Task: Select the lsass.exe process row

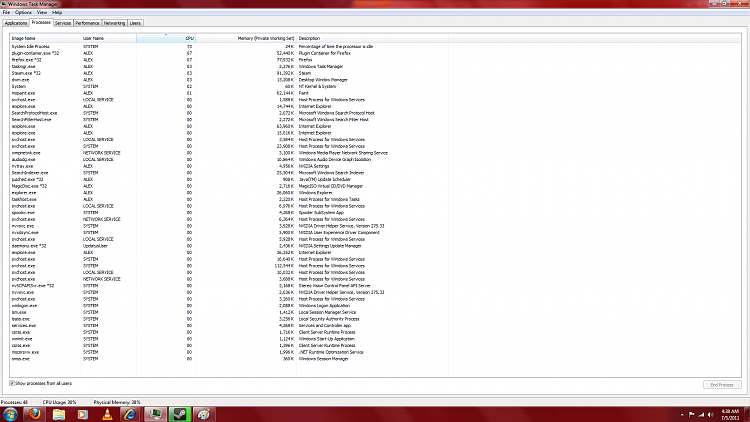Action: point(230,319)
